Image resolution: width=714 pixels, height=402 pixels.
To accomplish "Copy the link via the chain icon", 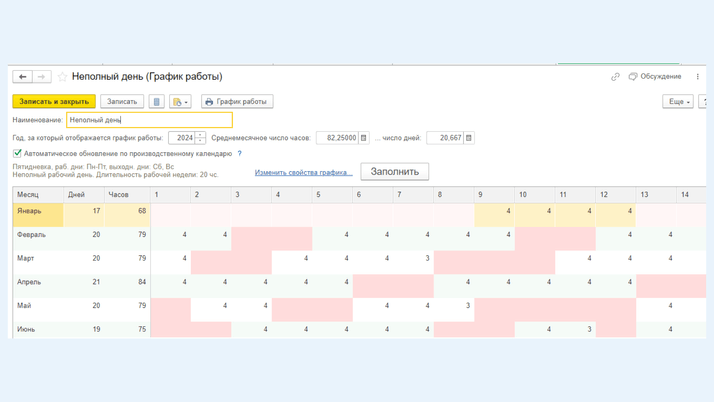I will click(x=615, y=77).
